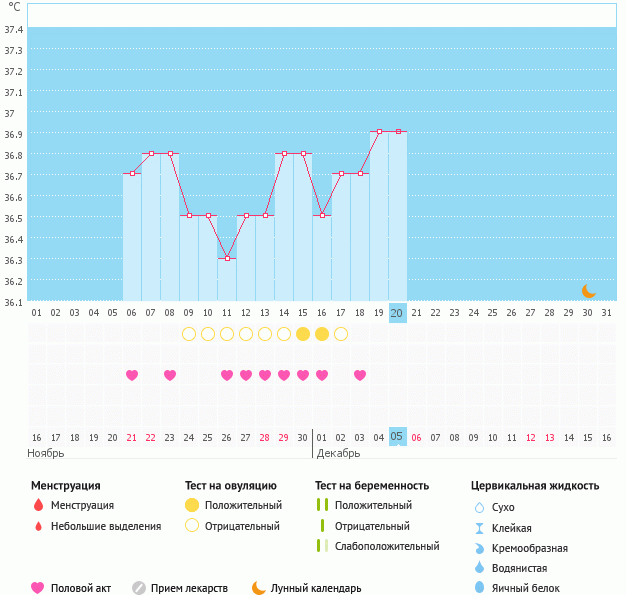Click filled positive ovulation circle on day 15
This screenshot has height=595, width=626.
click(x=303, y=333)
